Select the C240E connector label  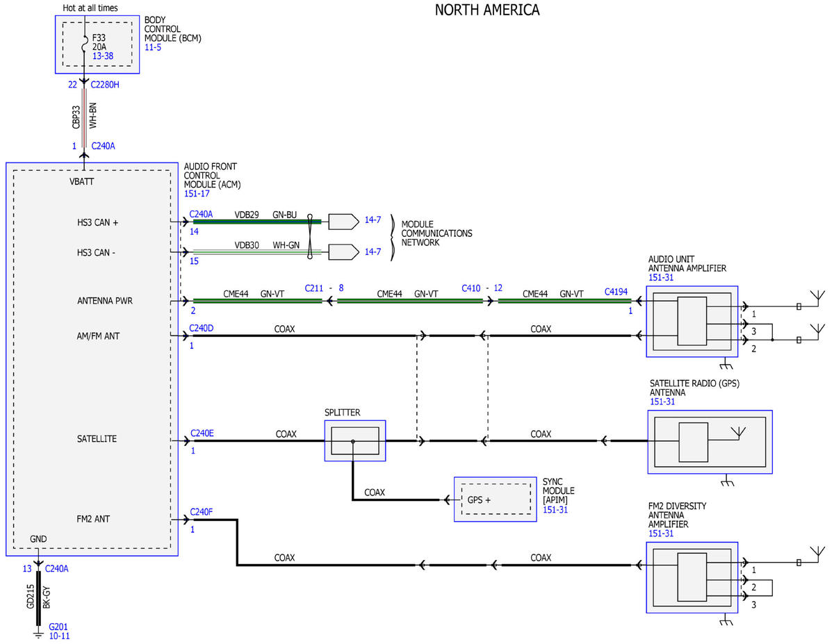pyautogui.click(x=202, y=434)
